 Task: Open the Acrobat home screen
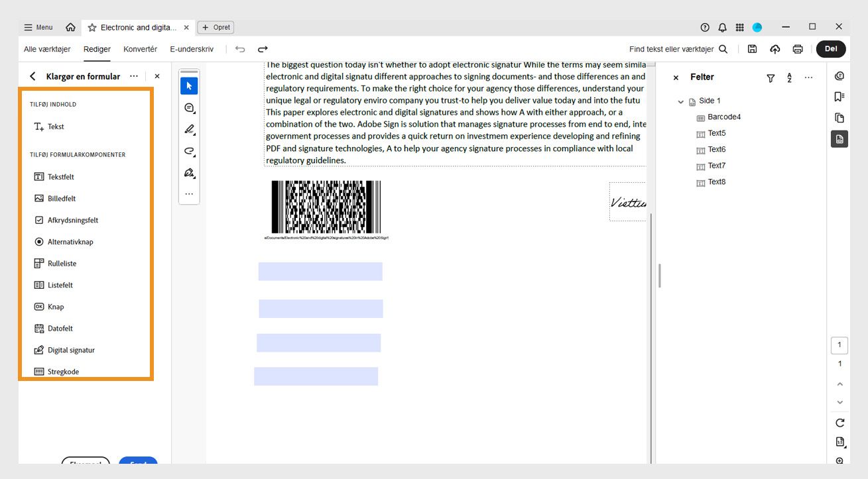point(70,27)
